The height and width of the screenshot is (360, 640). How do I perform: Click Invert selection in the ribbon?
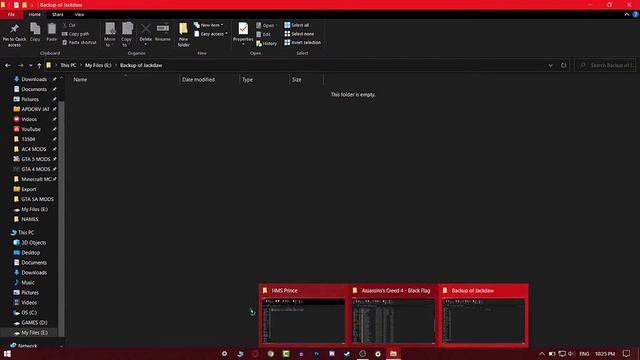tap(302, 42)
